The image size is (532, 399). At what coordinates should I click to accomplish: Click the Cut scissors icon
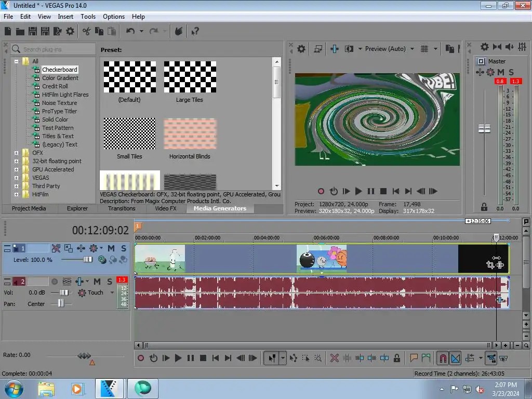coord(87,32)
